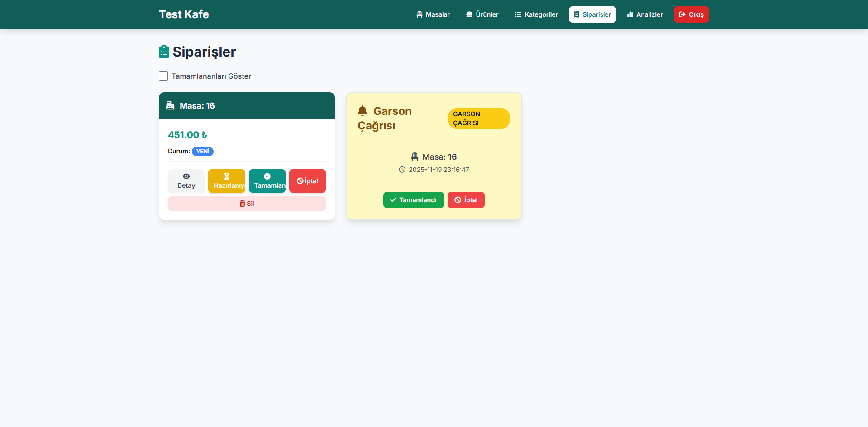Select the active Siparişler nav tab
Image resolution: width=868 pixels, height=427 pixels.
pos(592,14)
